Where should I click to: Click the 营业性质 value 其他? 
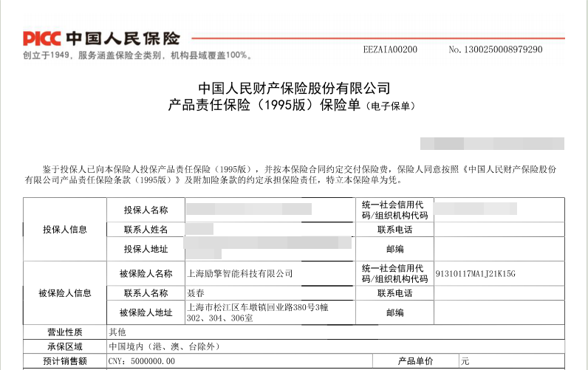tap(117, 332)
